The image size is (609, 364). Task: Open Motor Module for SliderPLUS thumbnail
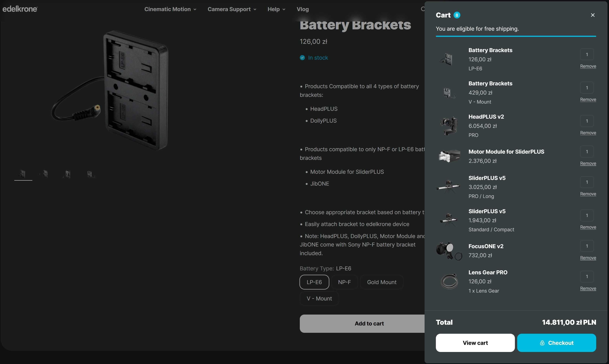(449, 156)
